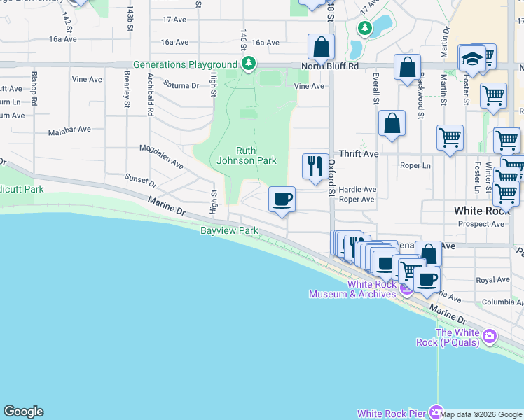Select the North Bluff Rd street label
Image resolution: width=524 pixels, height=420 pixels.
pyautogui.click(x=329, y=66)
